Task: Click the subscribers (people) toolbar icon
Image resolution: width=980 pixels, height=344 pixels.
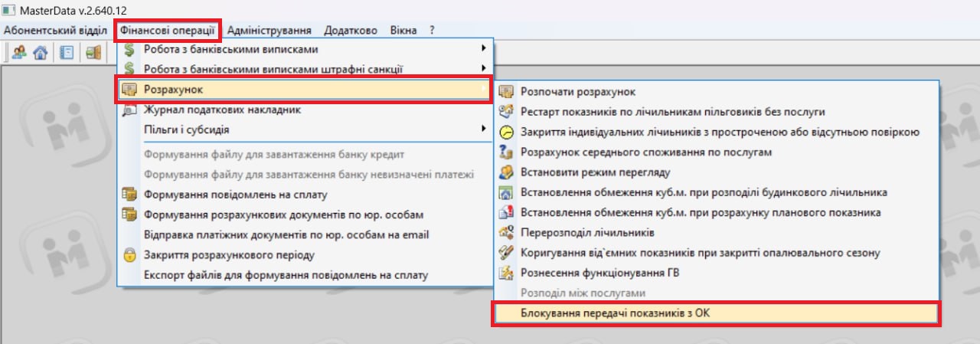Action: [x=19, y=52]
